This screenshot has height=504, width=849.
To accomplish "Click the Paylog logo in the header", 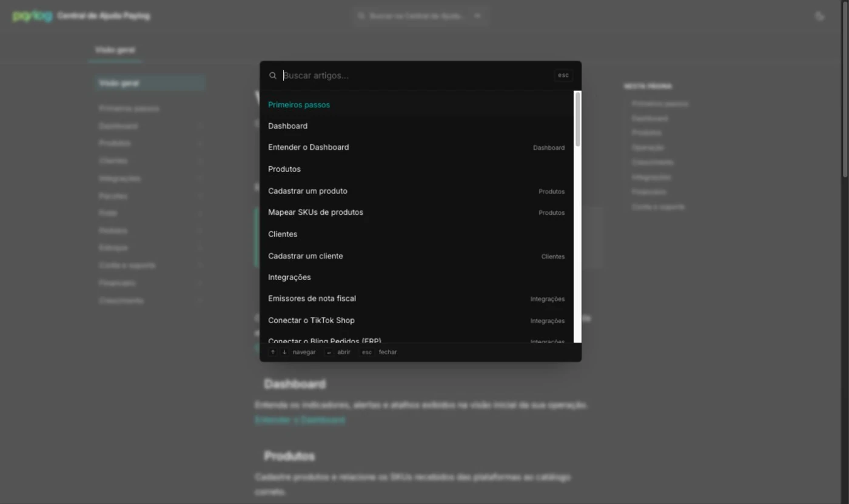I will tap(33, 16).
